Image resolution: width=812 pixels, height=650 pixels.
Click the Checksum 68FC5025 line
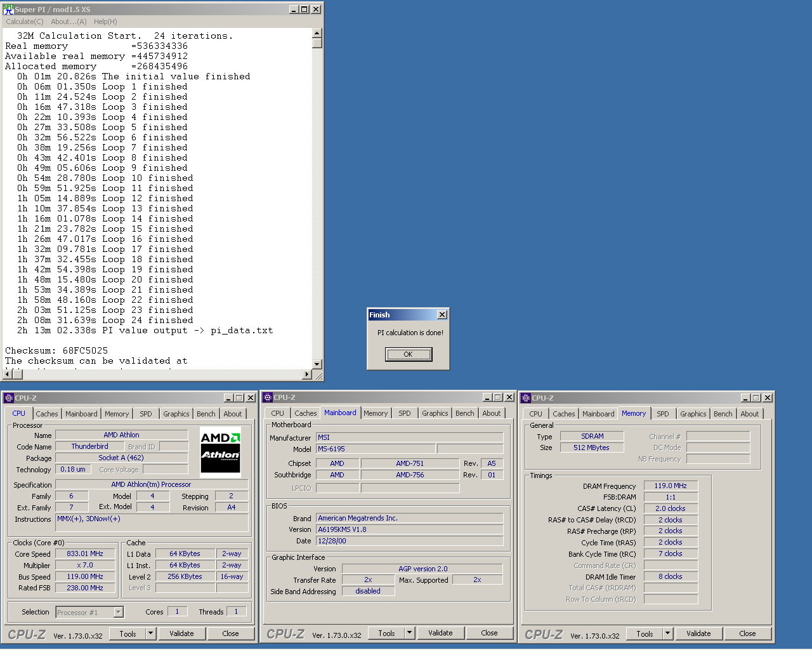pyautogui.click(x=56, y=350)
